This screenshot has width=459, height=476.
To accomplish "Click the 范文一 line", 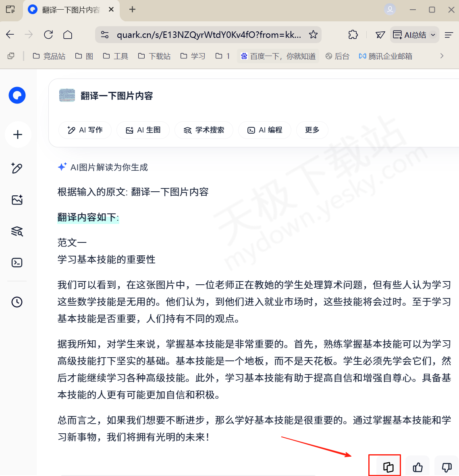I will [72, 242].
